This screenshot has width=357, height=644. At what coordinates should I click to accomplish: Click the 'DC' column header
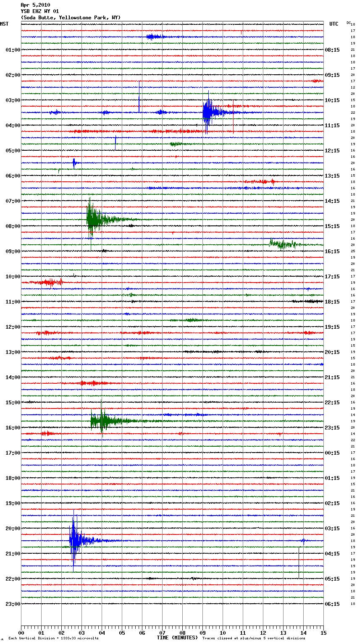pyautogui.click(x=349, y=23)
